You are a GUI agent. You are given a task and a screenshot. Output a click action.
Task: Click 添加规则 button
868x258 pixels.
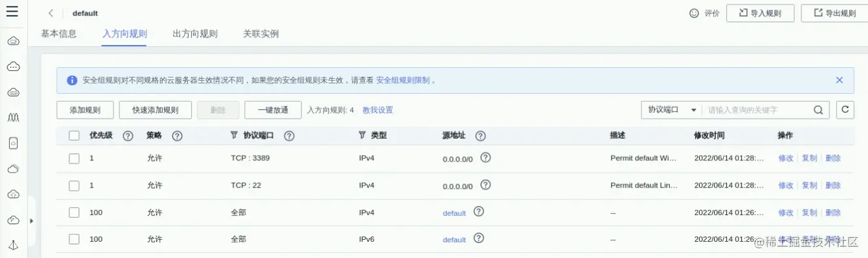pos(85,110)
